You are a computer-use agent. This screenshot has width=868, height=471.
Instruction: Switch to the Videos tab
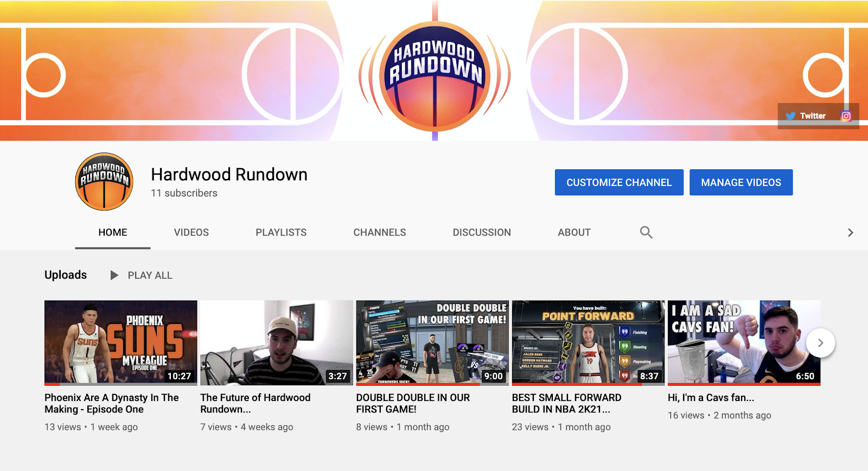(192, 232)
